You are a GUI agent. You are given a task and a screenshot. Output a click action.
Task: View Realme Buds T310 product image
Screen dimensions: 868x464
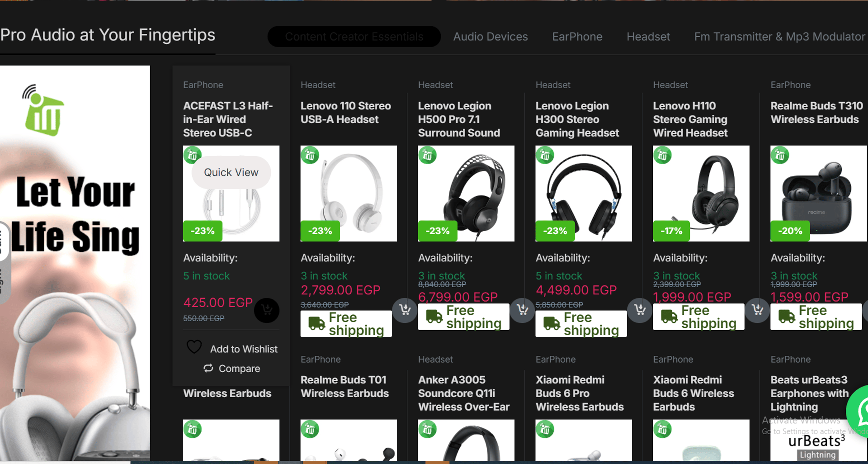[819, 194]
